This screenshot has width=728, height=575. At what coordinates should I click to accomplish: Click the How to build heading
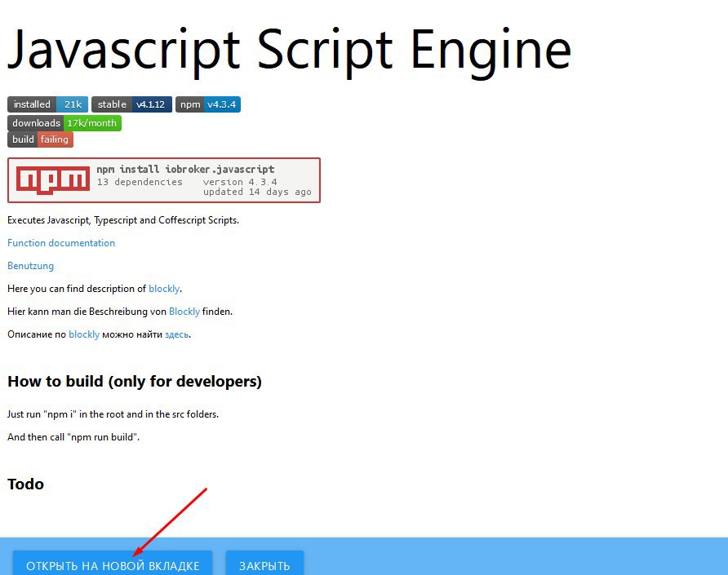tap(135, 382)
